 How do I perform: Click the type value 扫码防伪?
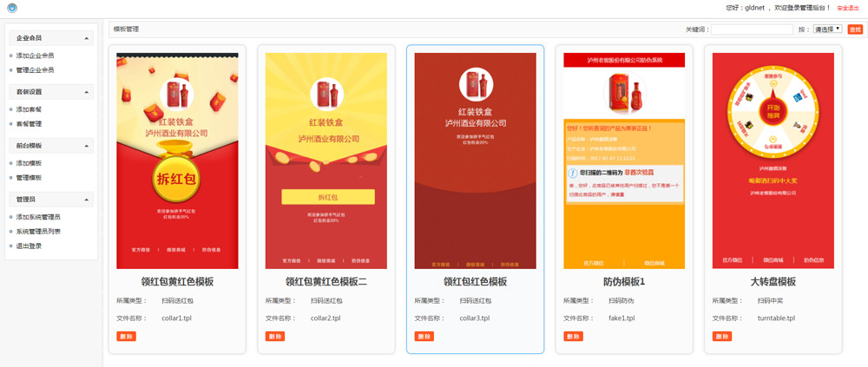[621, 301]
